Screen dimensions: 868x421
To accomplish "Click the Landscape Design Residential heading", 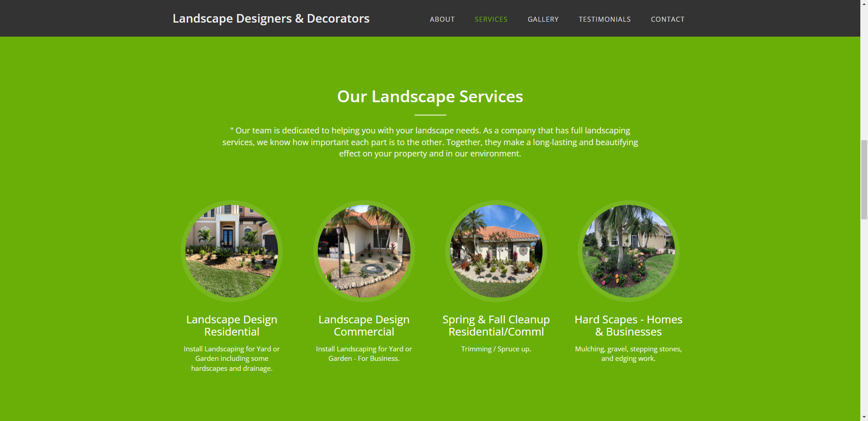I will tap(231, 326).
